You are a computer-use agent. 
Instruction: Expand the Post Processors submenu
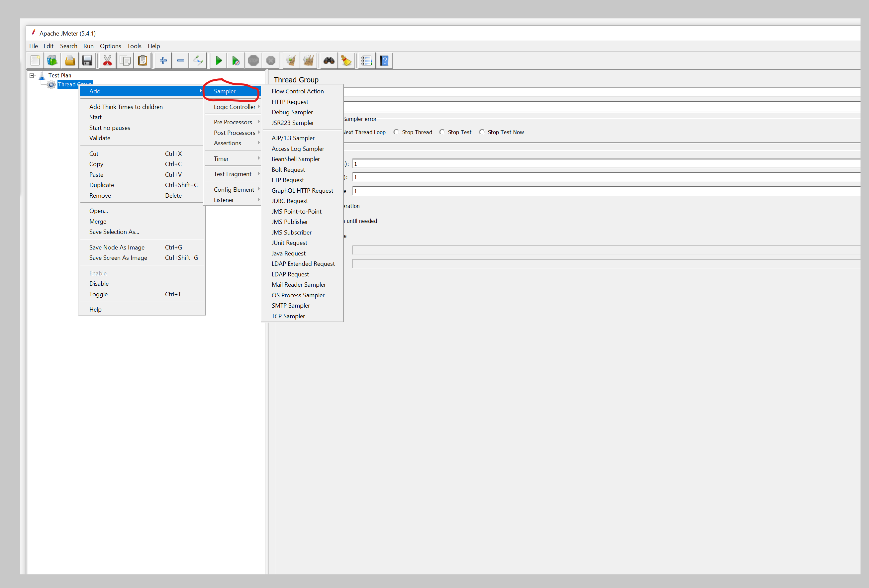point(233,133)
